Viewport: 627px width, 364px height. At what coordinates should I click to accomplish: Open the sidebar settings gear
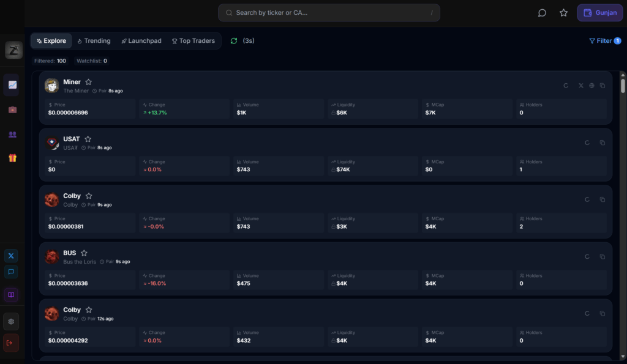point(11,321)
